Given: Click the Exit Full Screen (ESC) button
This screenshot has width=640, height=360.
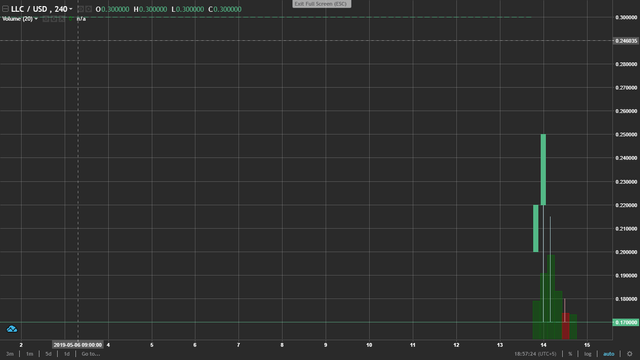Looking at the screenshot, I should 321,4.
